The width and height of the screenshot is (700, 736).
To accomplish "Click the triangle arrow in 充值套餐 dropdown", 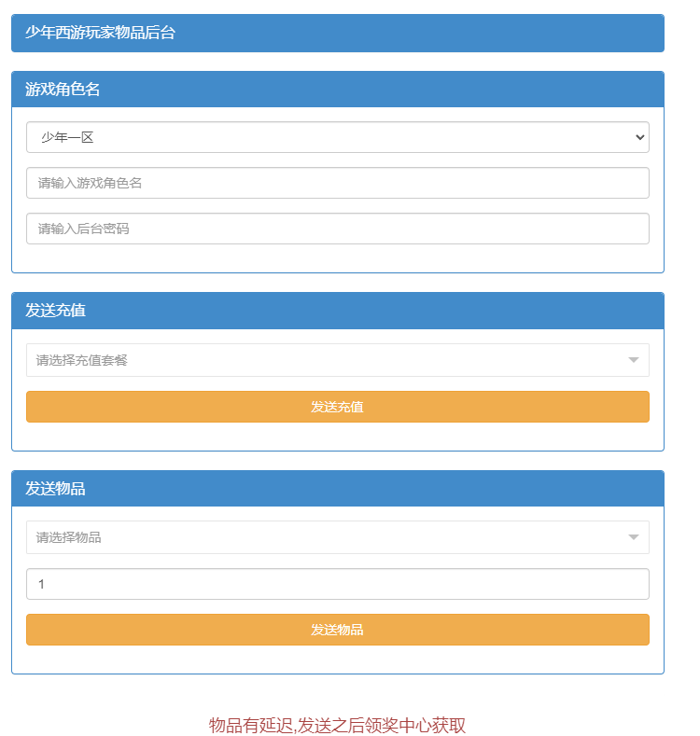I will [634, 360].
